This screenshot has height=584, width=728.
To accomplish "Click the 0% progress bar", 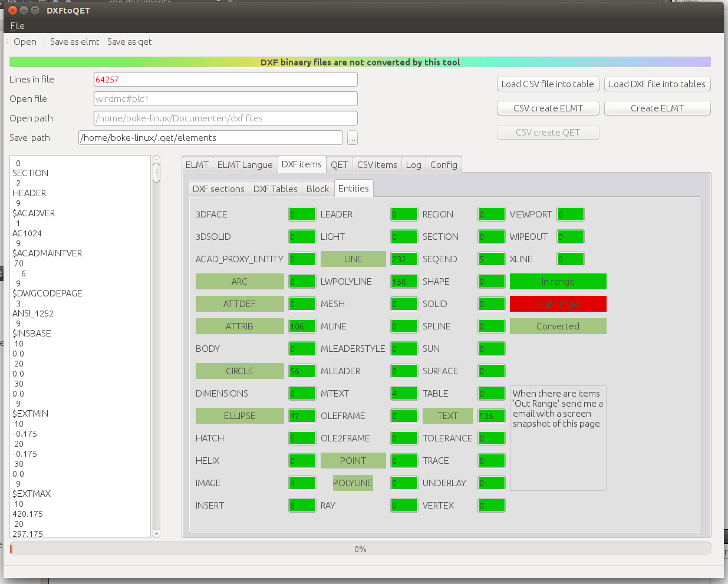I will pyautogui.click(x=360, y=549).
